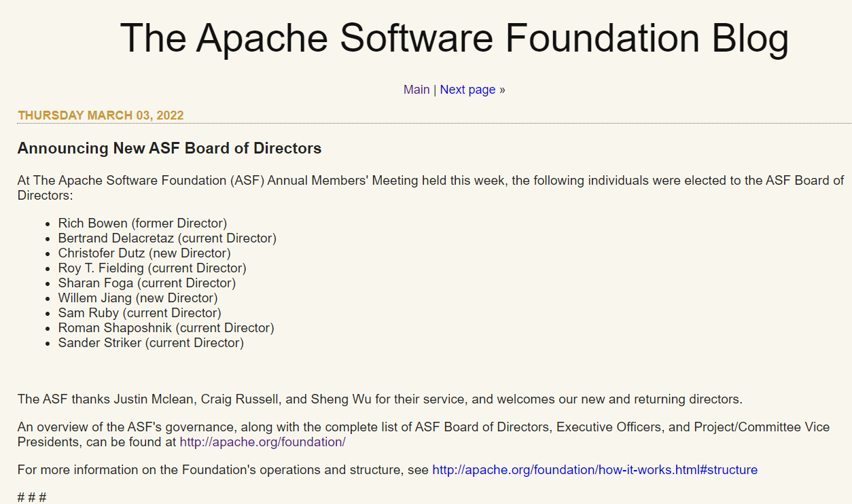Select the Announcing New ASF Board heading
Viewport: 852px width, 504px height.
(x=169, y=148)
